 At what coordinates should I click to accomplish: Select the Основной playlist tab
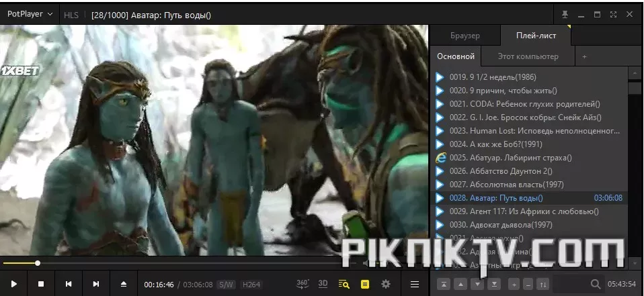tap(456, 56)
